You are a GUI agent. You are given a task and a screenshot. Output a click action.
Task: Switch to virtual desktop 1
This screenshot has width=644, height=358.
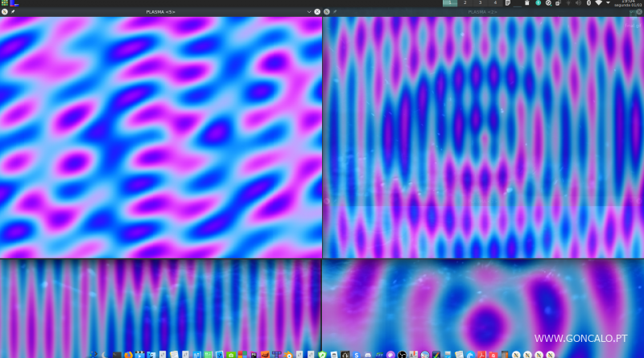click(450, 3)
